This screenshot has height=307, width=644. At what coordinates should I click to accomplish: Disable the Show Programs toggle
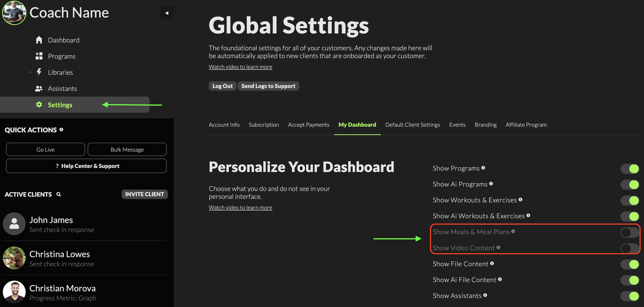[630, 169]
